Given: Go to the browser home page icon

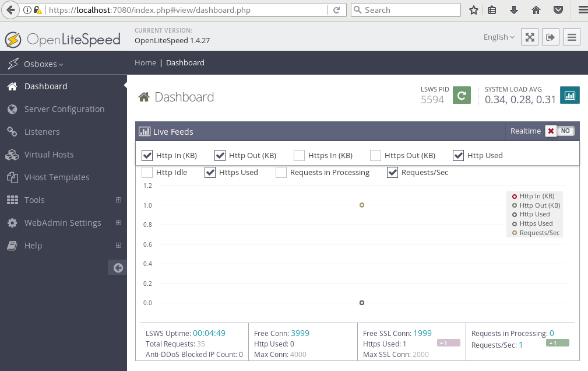Looking at the screenshot, I should pos(536,10).
